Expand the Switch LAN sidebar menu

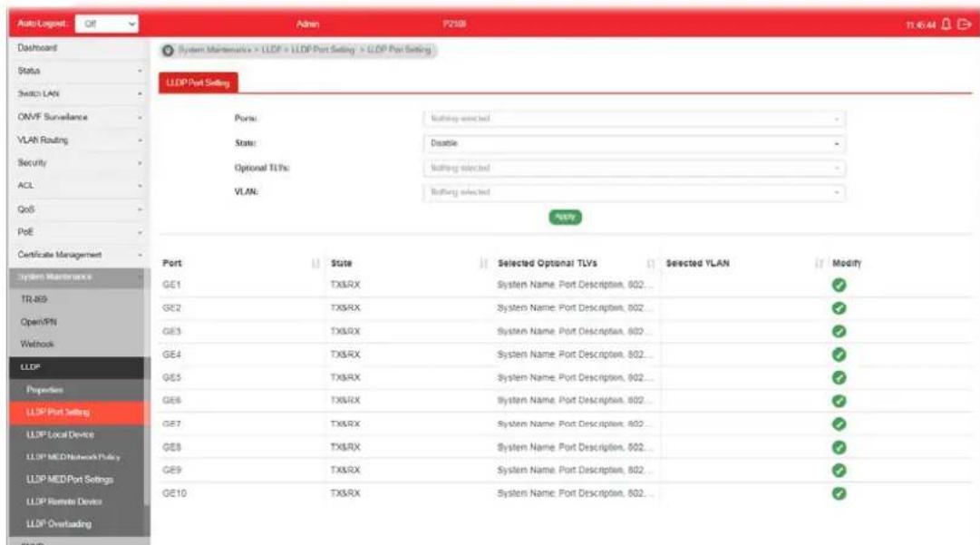pyautogui.click(x=79, y=93)
